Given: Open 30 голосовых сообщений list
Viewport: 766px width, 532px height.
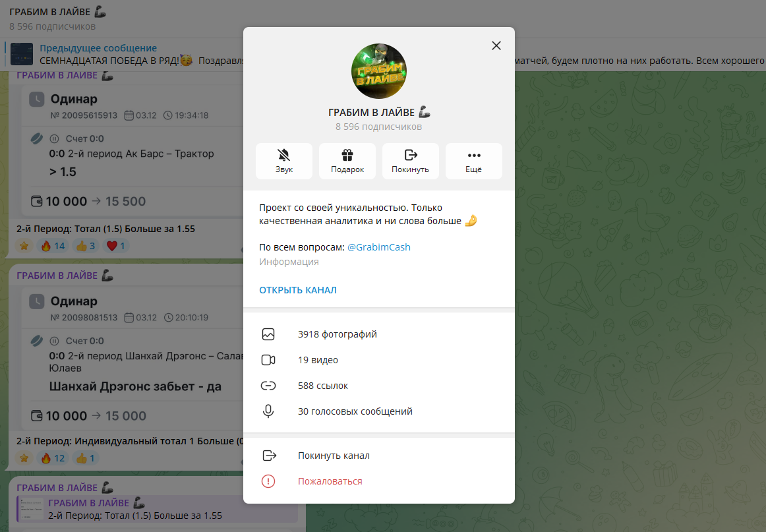Looking at the screenshot, I should pyautogui.click(x=378, y=411).
